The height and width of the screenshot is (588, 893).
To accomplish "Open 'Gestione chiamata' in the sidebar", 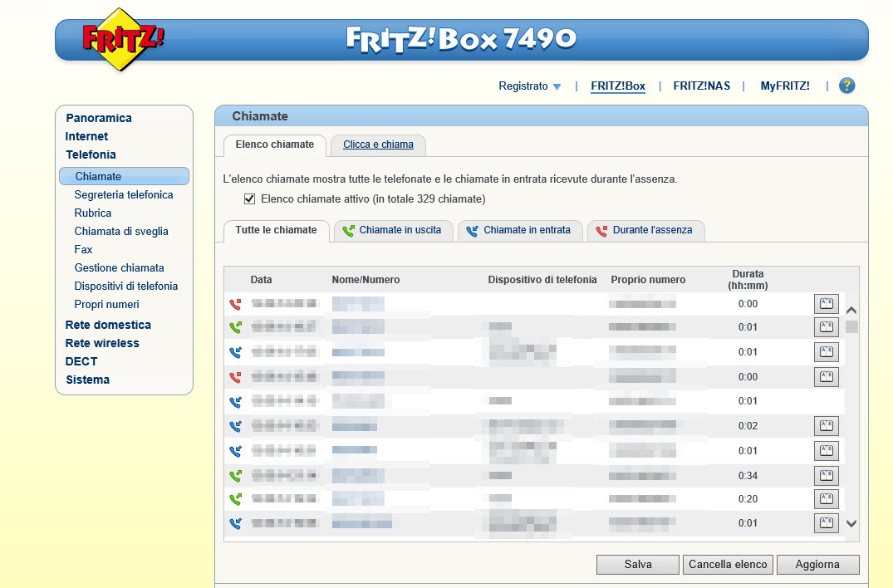I will tap(119, 267).
